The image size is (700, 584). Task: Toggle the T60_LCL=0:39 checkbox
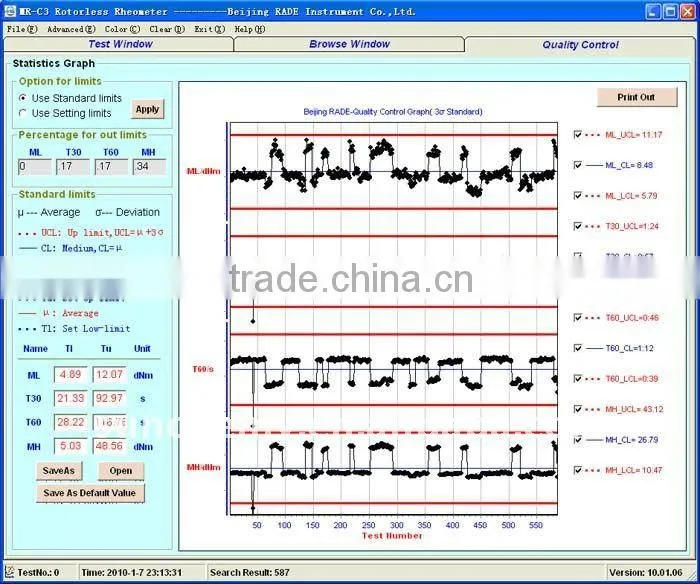(578, 379)
